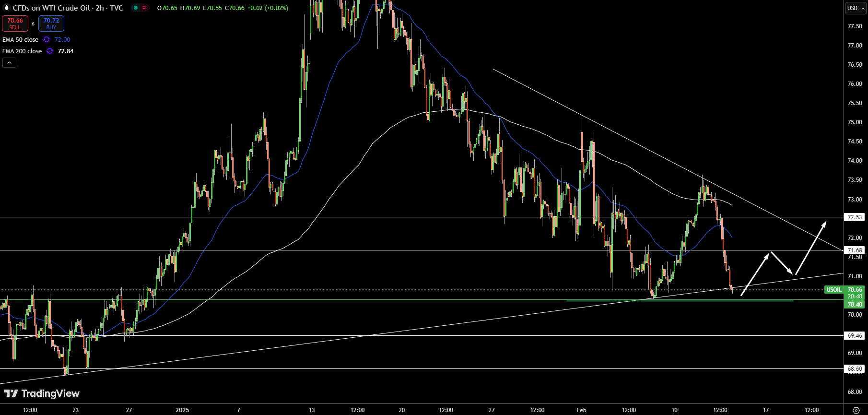
Task: Click the 2025 label on the time axis
Action: (x=182, y=410)
